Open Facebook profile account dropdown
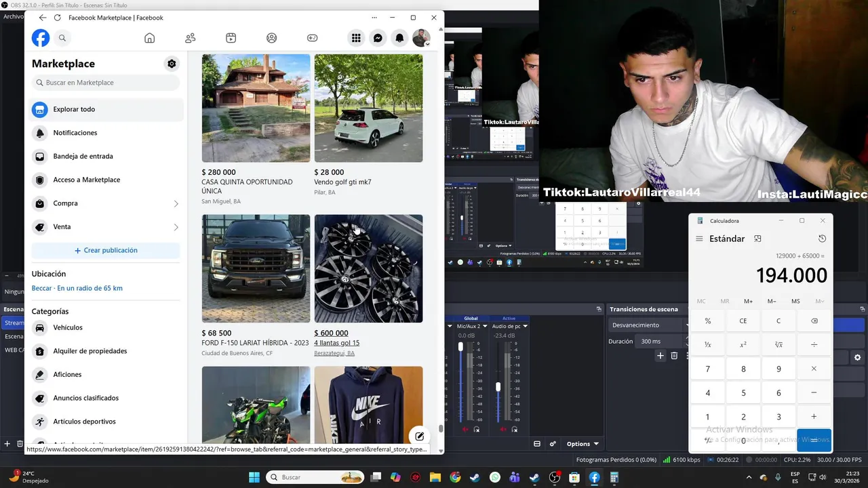 [x=421, y=38]
